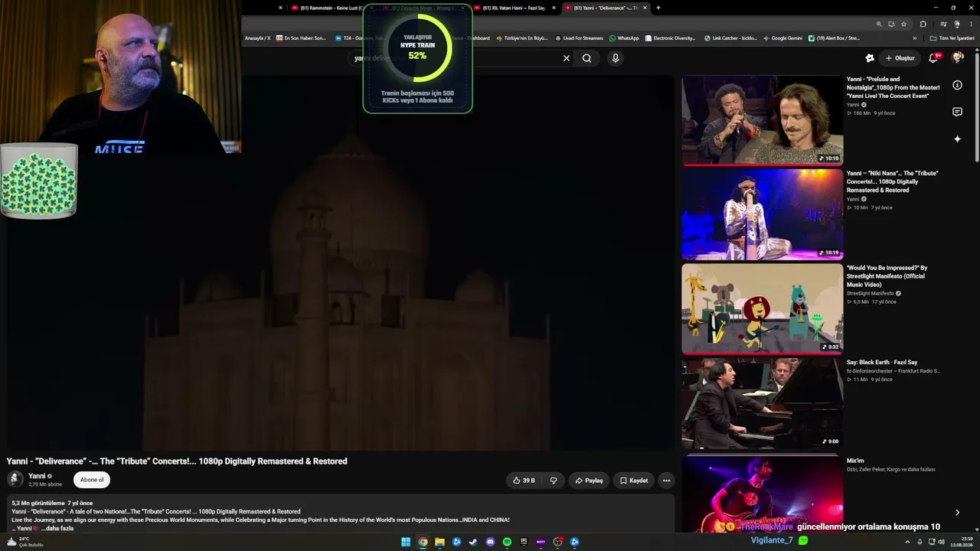Click the Chrome icon in the taskbar
This screenshot has width=980, height=551.
423,542
